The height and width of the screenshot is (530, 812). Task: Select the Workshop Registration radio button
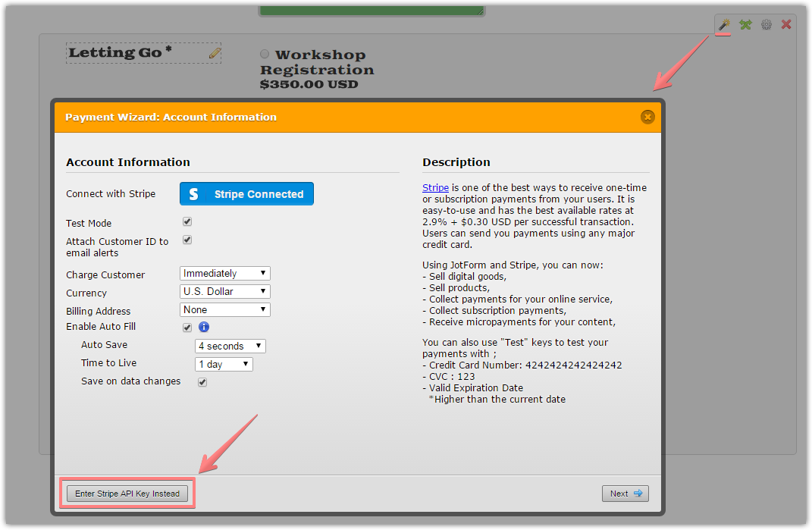265,54
